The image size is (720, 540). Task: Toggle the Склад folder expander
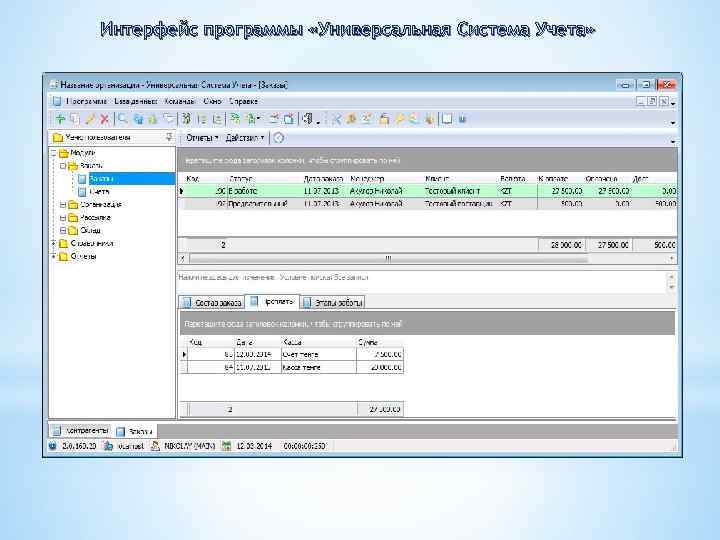coord(63,230)
